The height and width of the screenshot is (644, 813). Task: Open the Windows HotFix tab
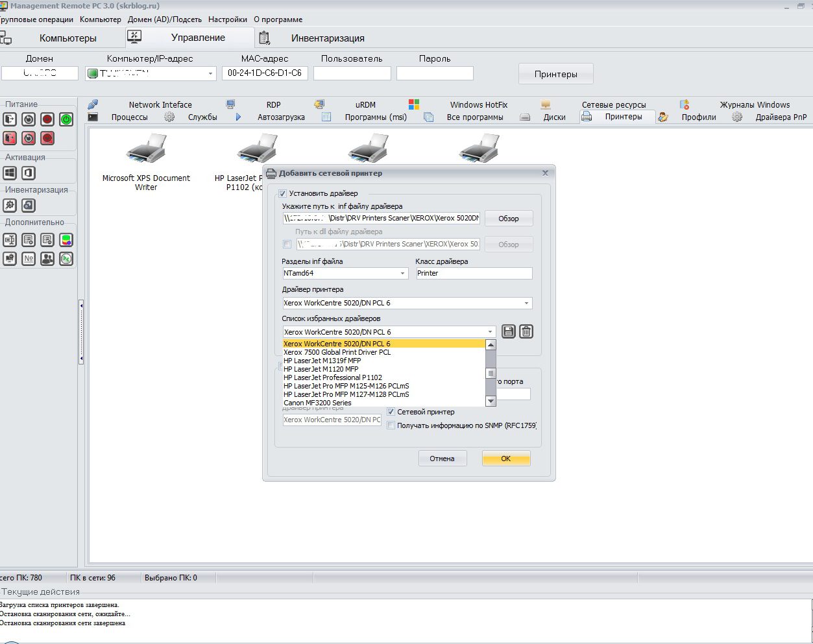point(479,104)
